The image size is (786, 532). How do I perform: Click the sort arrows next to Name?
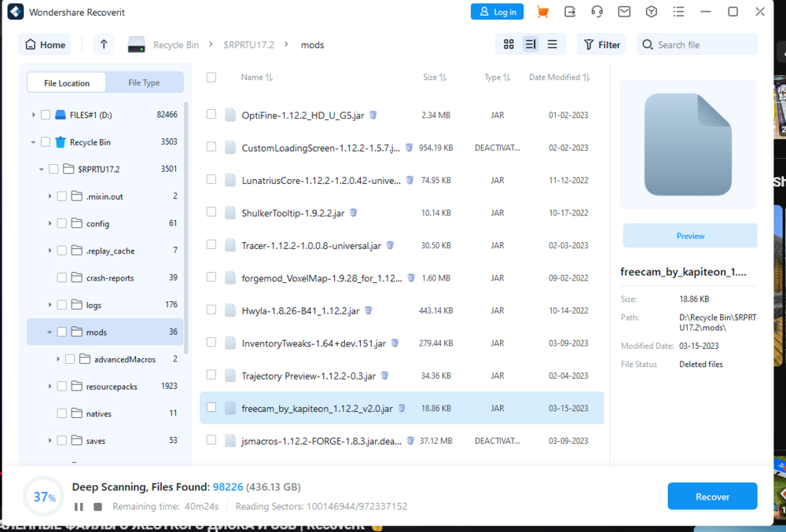(x=269, y=77)
